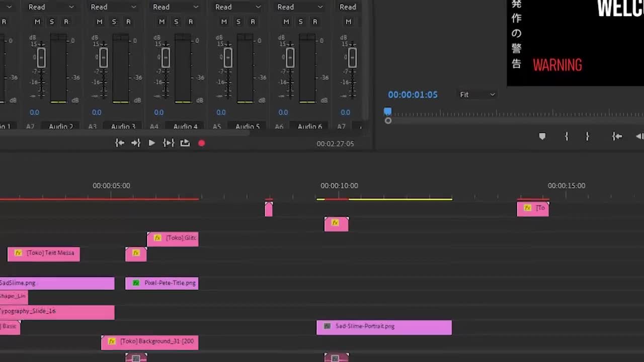
Task: Solo the Audio 2 track
Action: (x=52, y=22)
